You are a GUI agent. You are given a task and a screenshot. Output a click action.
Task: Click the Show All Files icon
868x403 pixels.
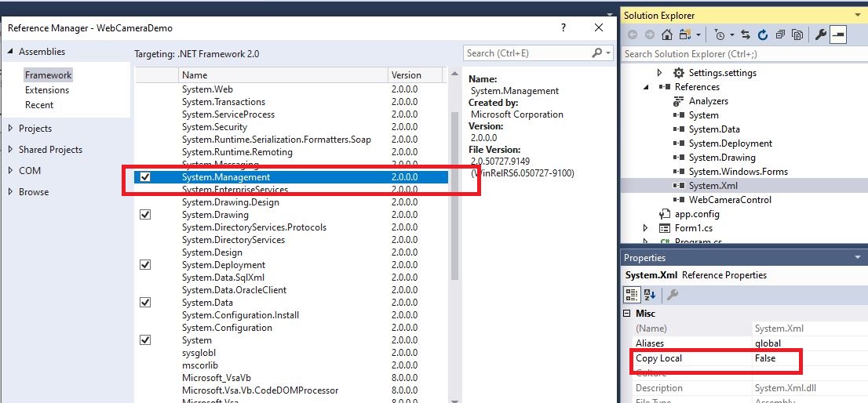[797, 34]
